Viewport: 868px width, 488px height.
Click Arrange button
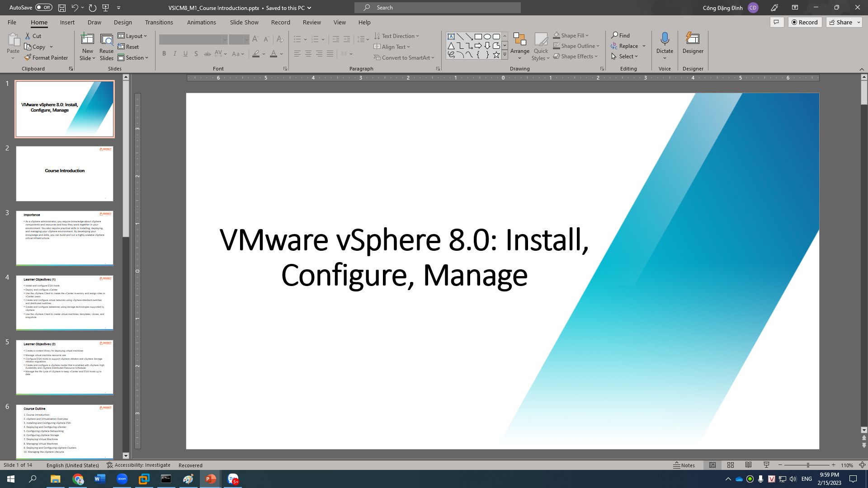click(x=519, y=46)
